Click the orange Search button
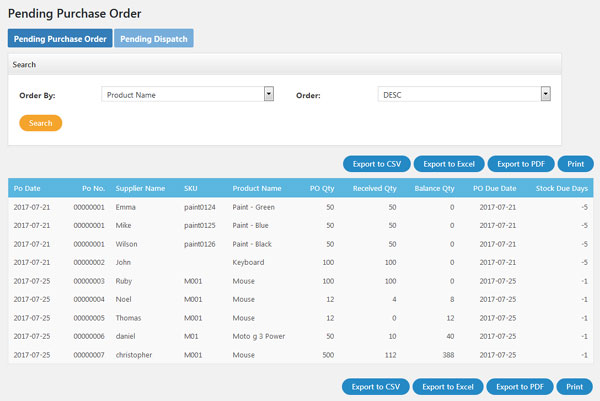600x401 pixels. click(41, 123)
